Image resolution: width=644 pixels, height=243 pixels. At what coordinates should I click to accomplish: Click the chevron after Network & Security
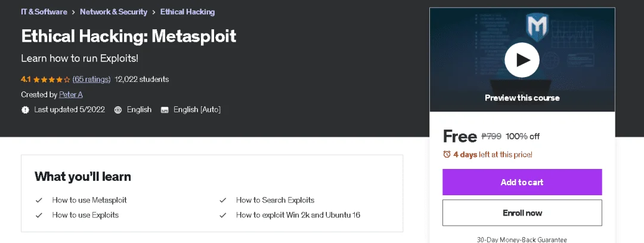pos(154,13)
